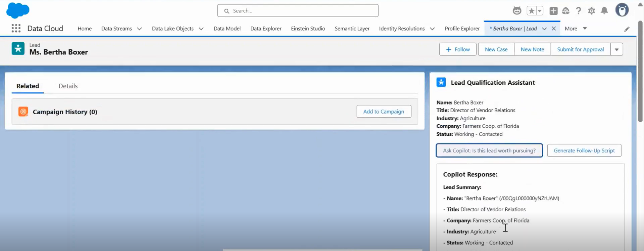Close the Bertha Boxer Lead tab
The height and width of the screenshot is (251, 644).
coord(554,29)
